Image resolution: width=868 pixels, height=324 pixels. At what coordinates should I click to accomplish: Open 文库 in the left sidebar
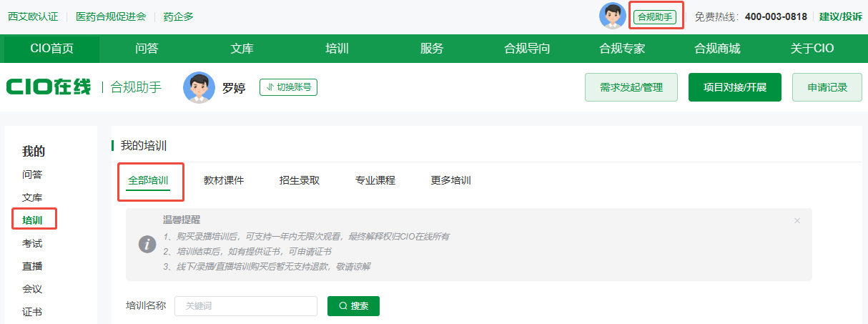tap(32, 197)
